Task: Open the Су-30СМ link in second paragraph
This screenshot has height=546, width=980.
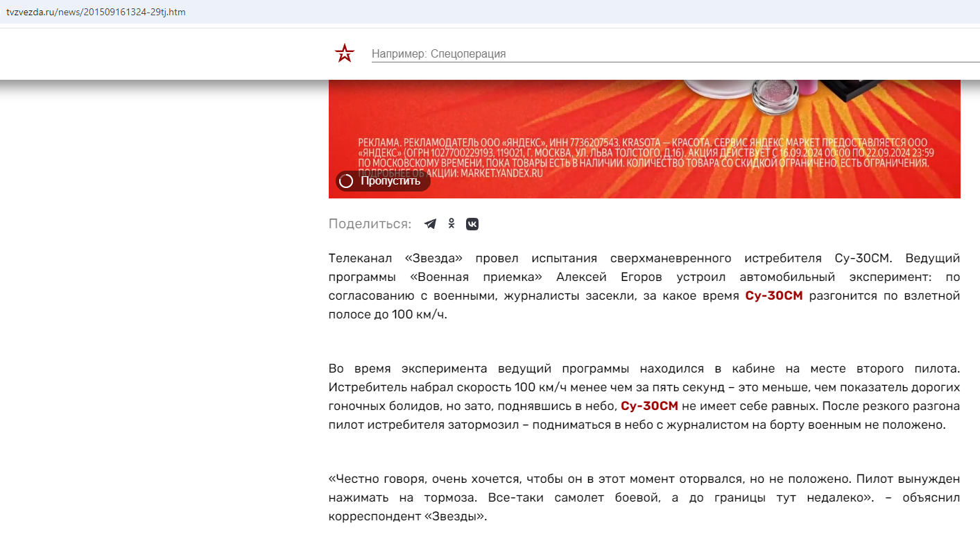Action: click(649, 406)
